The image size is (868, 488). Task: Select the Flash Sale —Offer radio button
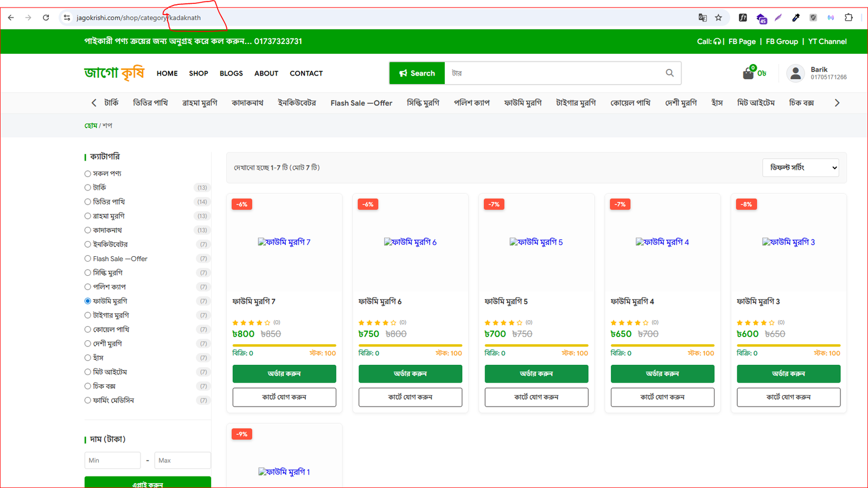click(87, 259)
